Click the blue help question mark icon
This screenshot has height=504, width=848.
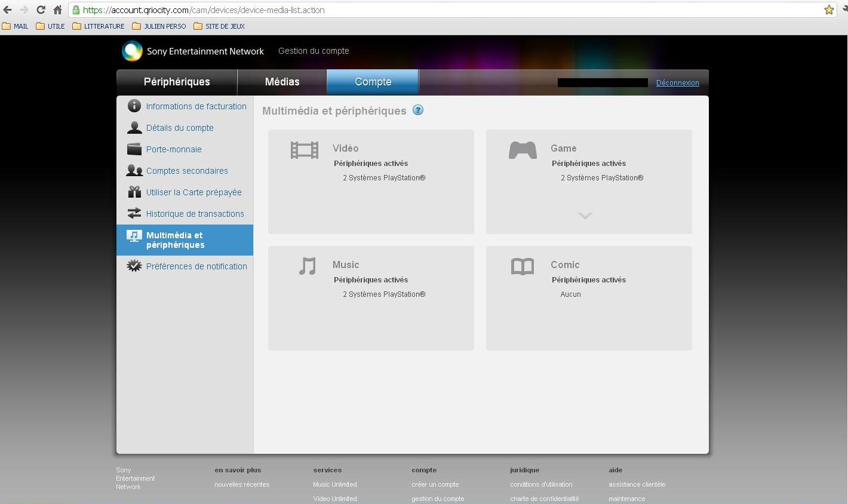pyautogui.click(x=418, y=110)
